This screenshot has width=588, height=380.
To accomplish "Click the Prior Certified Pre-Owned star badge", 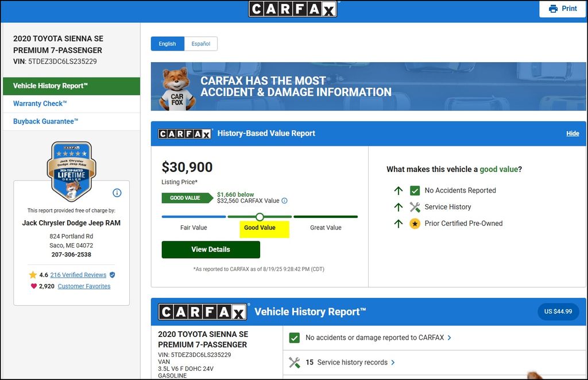I will [x=415, y=224].
